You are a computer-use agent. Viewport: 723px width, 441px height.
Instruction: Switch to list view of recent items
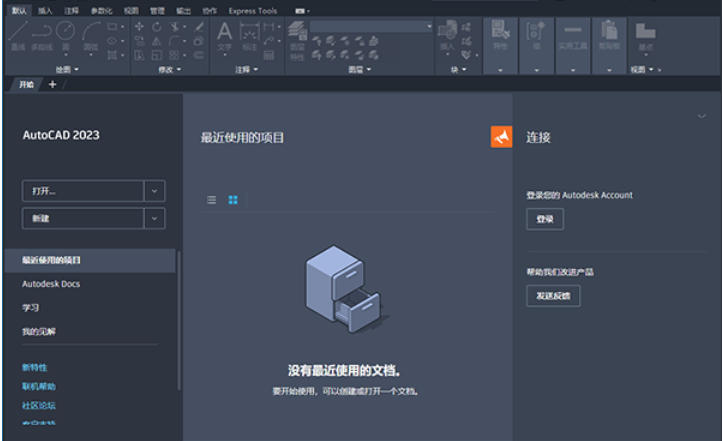click(211, 200)
